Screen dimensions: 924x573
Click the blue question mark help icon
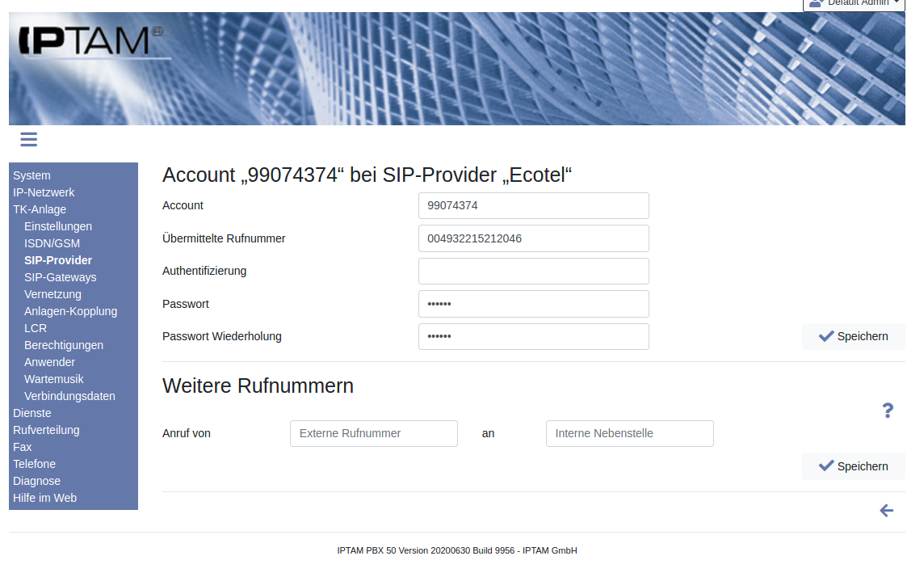(x=888, y=411)
